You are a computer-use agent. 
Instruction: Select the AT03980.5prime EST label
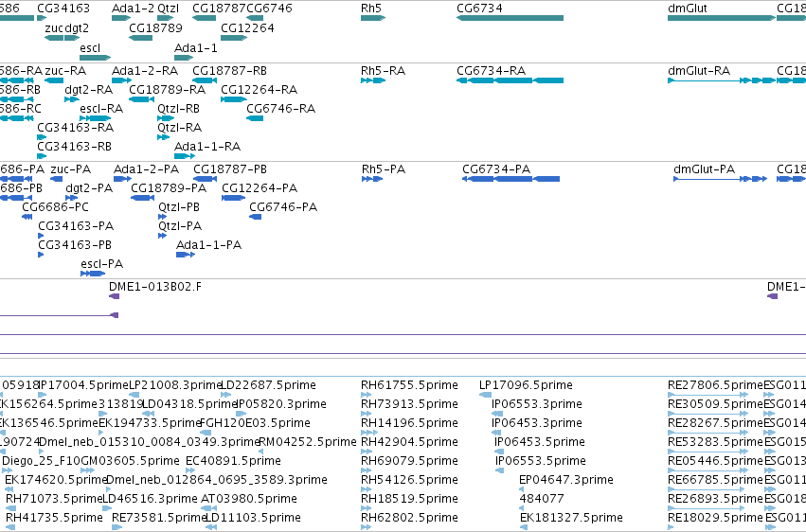coord(249,499)
